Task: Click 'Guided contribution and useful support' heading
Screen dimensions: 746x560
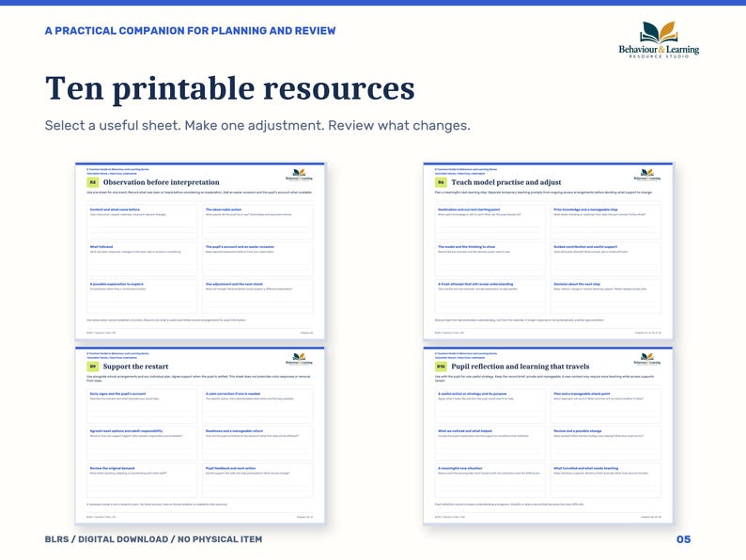Action: (585, 247)
